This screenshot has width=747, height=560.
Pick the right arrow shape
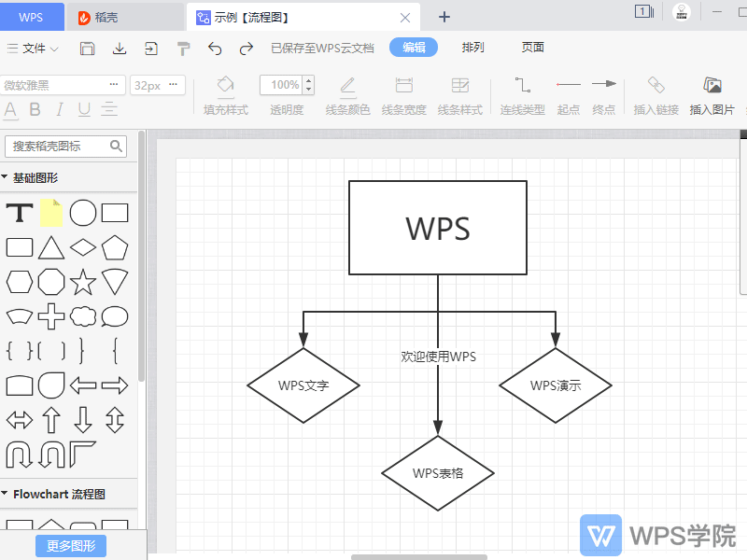click(x=115, y=385)
